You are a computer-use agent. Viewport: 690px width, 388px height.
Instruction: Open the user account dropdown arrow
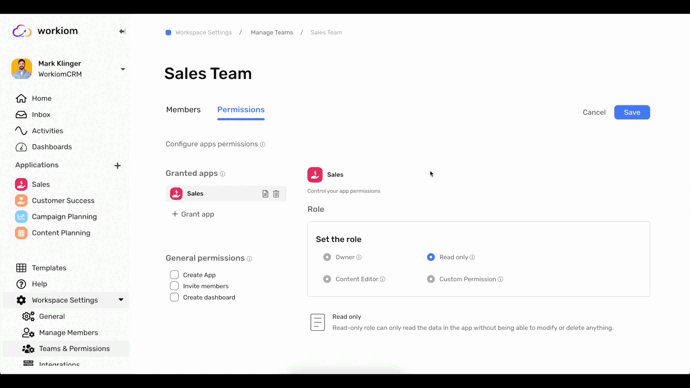(x=123, y=69)
